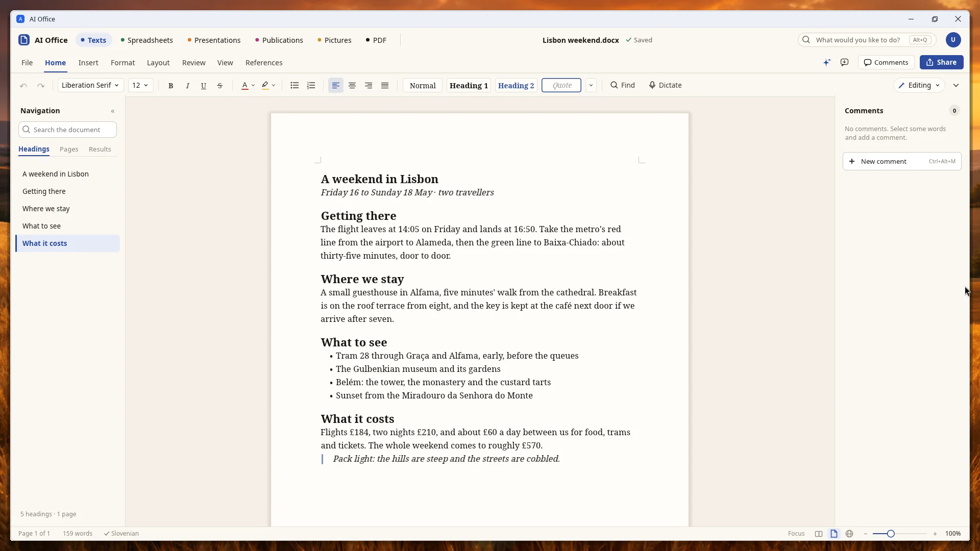Screen dimensions: 980x551
Task: Switch to the side-by-side view icon in the status bar
Action: pos(819,534)
